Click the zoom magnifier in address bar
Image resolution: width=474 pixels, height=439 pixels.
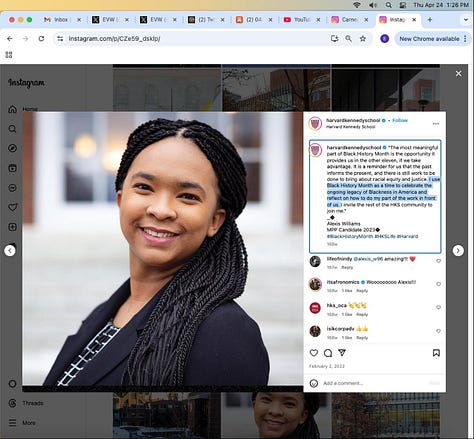tap(348, 39)
